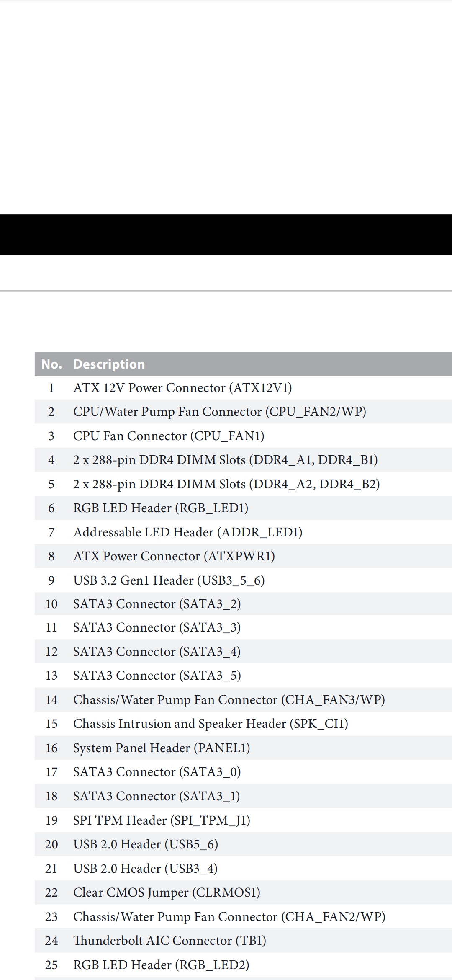Click the RGB LED Header (RGB_LED1) text

click(x=161, y=508)
